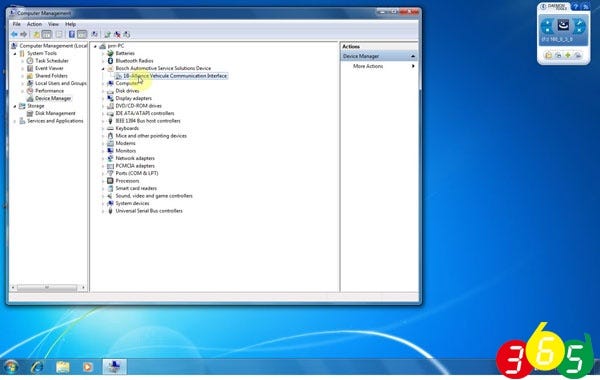Expand the Services and Applications node
Screen dimensions: 600x380
click(15, 121)
